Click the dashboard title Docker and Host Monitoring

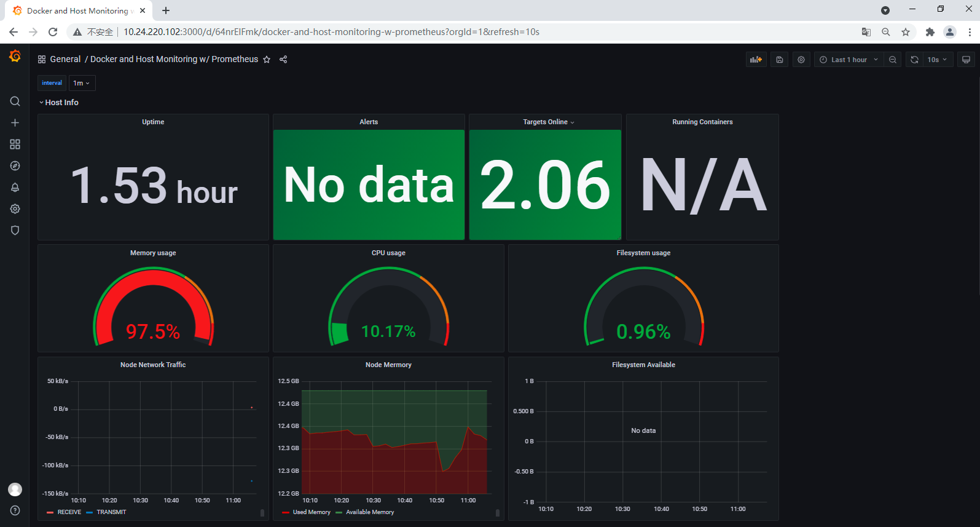[x=174, y=60]
